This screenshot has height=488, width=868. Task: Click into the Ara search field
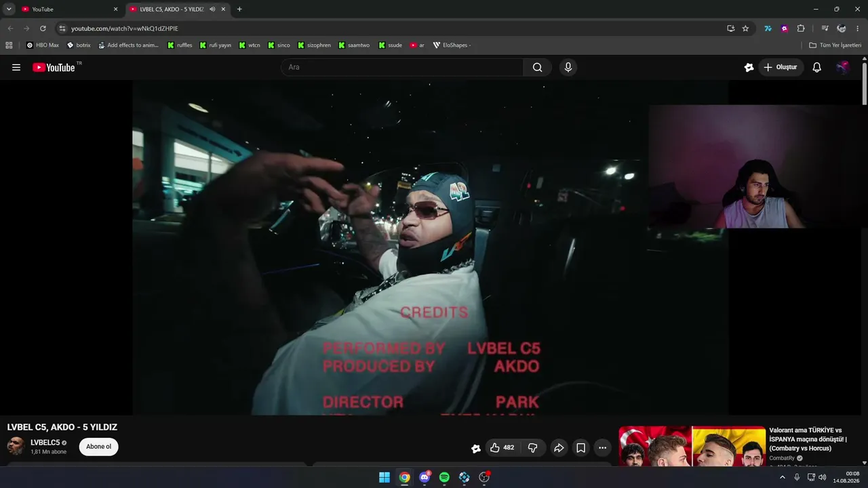(x=401, y=67)
